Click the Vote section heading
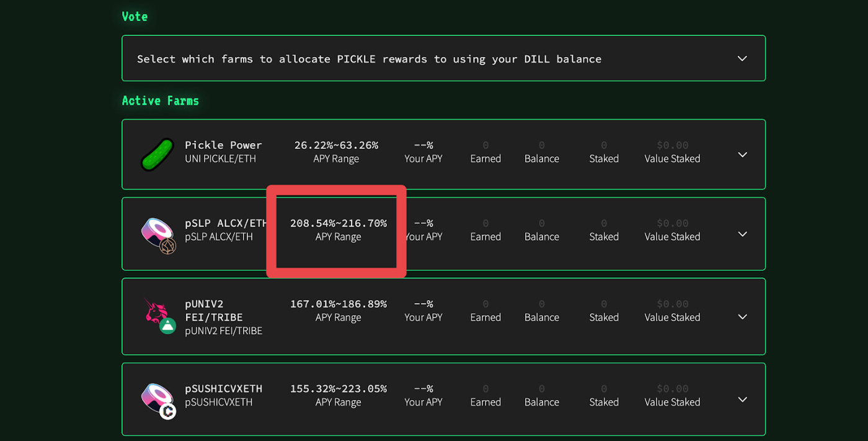Viewport: 868px width, 441px height. pos(135,17)
